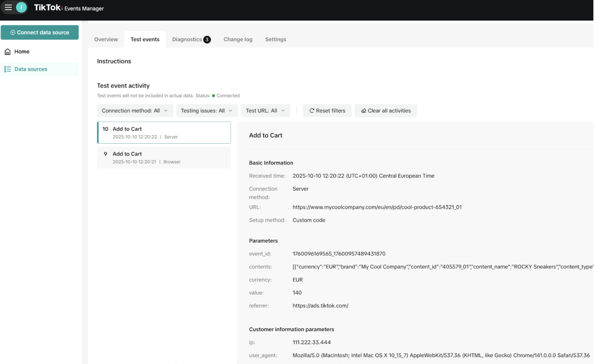Click the eraser icon on Clear all activities

364,111
